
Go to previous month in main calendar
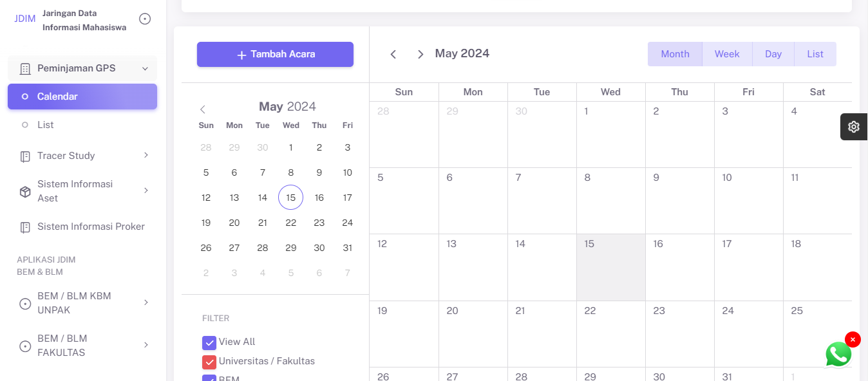(393, 54)
